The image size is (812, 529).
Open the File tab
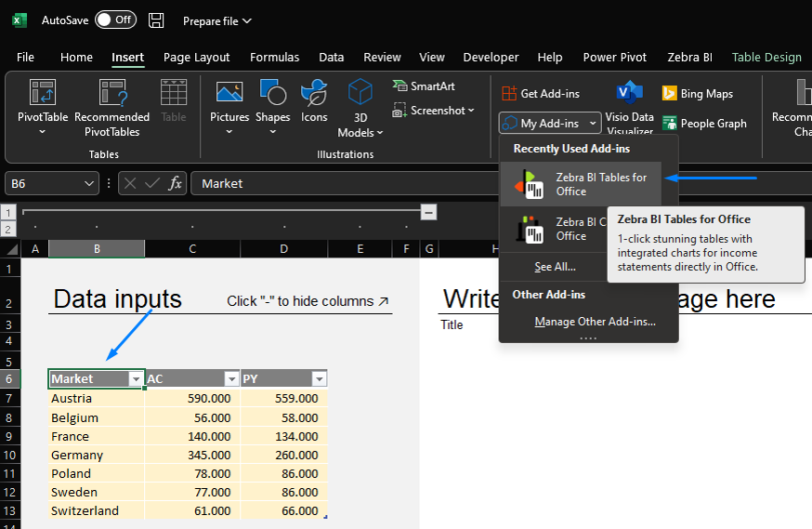[25, 57]
